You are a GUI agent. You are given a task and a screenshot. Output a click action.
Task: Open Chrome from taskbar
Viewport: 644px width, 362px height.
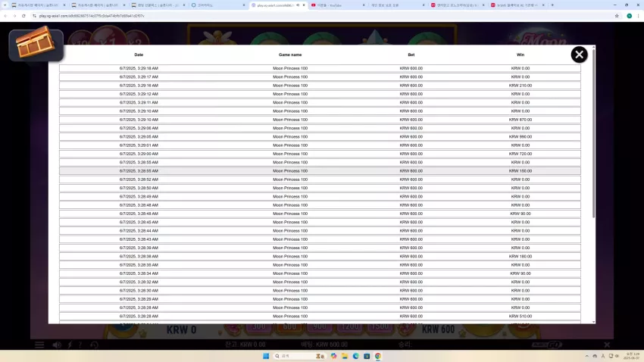coord(378,356)
